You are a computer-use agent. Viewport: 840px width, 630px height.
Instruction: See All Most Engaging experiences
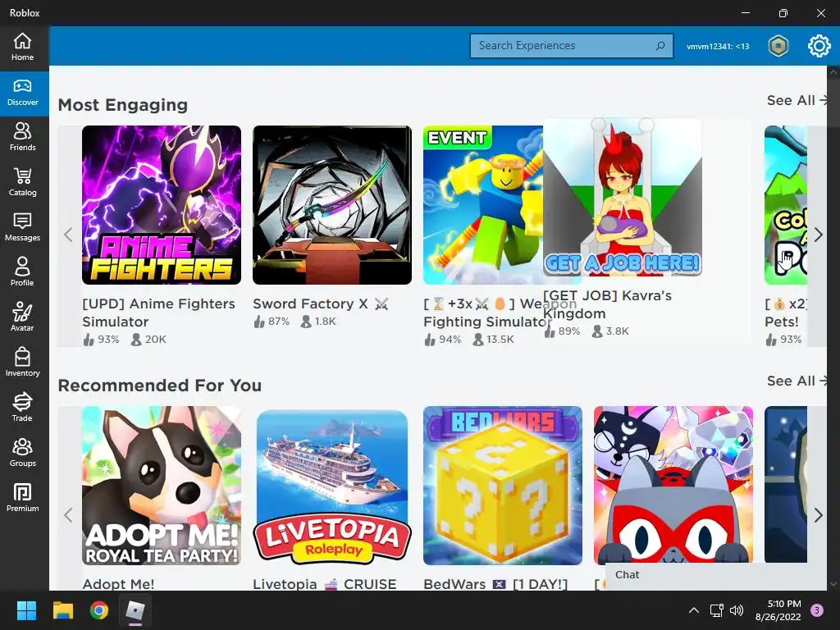coord(797,100)
